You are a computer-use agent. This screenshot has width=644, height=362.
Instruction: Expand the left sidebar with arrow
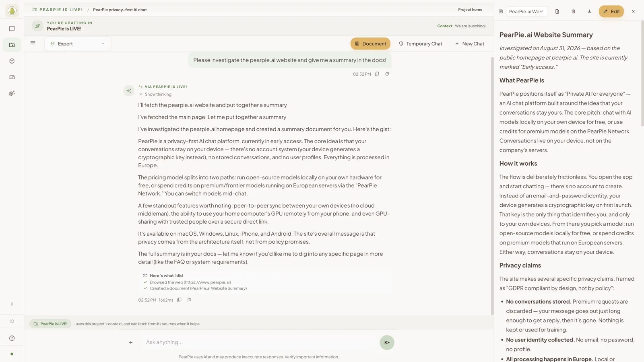click(12, 304)
